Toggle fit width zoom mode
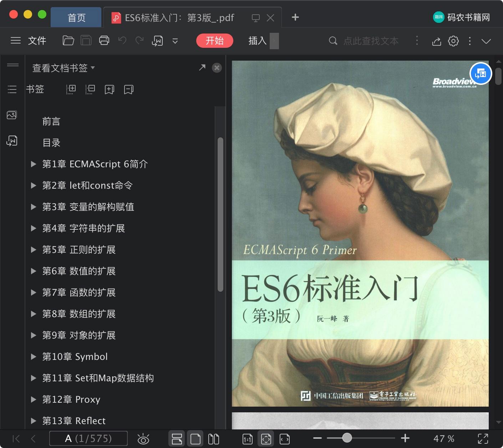This screenshot has width=503, height=448. coord(285,439)
